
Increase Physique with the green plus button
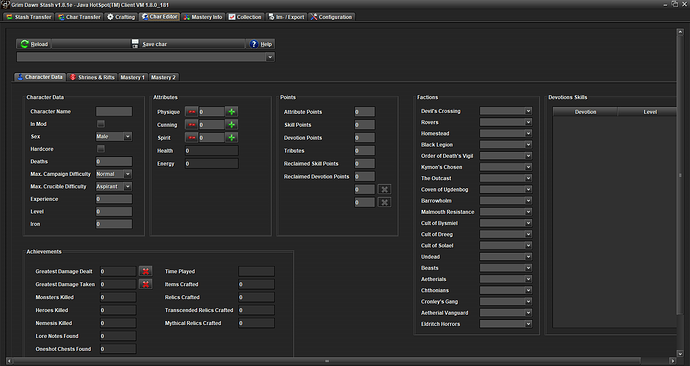pos(231,112)
